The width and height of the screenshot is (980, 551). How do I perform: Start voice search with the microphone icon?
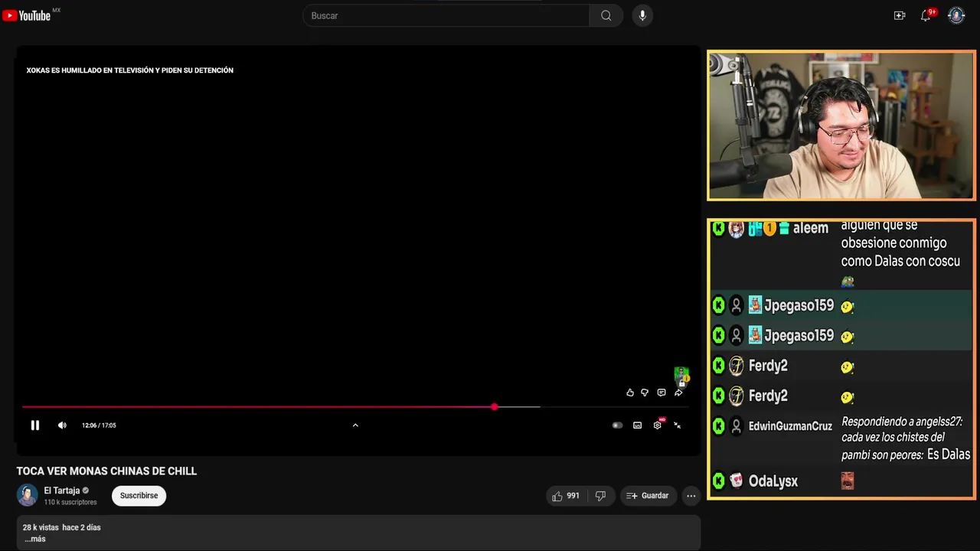click(642, 15)
